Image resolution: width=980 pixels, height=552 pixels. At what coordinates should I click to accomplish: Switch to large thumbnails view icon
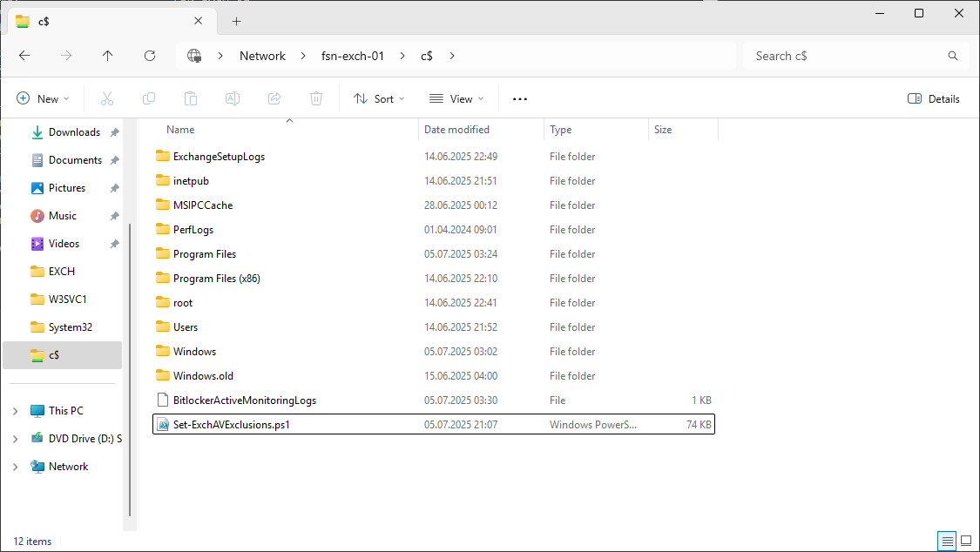pyautogui.click(x=966, y=541)
